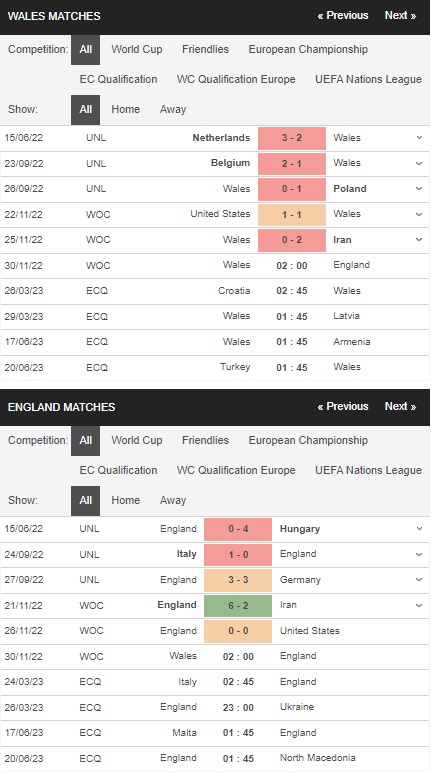Switch to UEFA Nations League tab for England
431x775 pixels.
click(x=368, y=470)
